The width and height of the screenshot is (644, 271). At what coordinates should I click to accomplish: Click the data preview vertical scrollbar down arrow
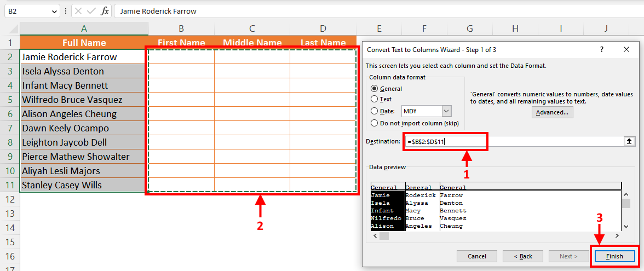click(626, 226)
